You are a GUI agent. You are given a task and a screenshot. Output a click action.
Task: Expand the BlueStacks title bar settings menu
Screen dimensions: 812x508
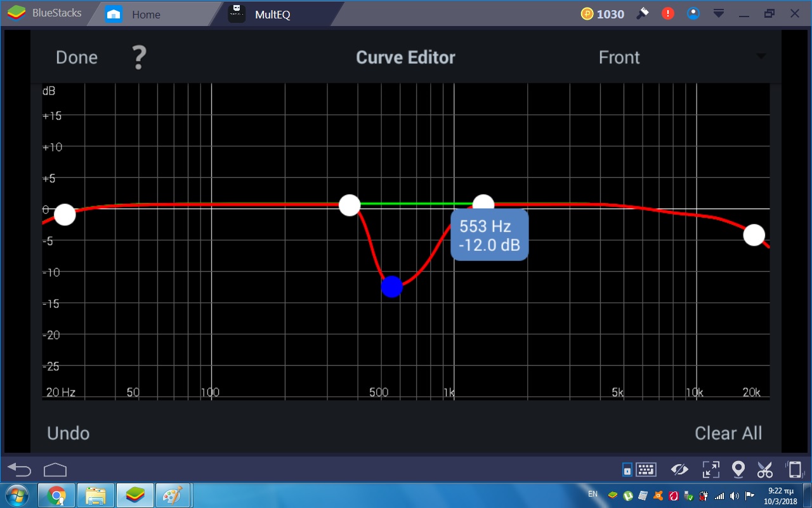point(719,13)
